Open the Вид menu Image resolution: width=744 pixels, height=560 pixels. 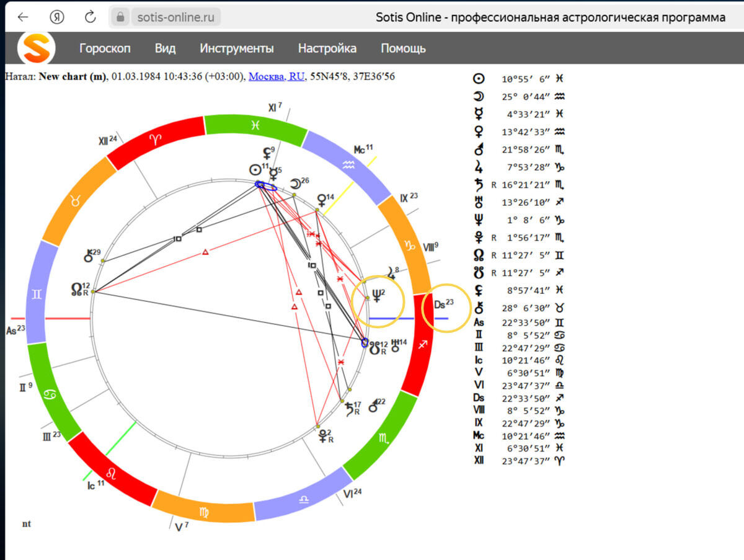click(165, 48)
